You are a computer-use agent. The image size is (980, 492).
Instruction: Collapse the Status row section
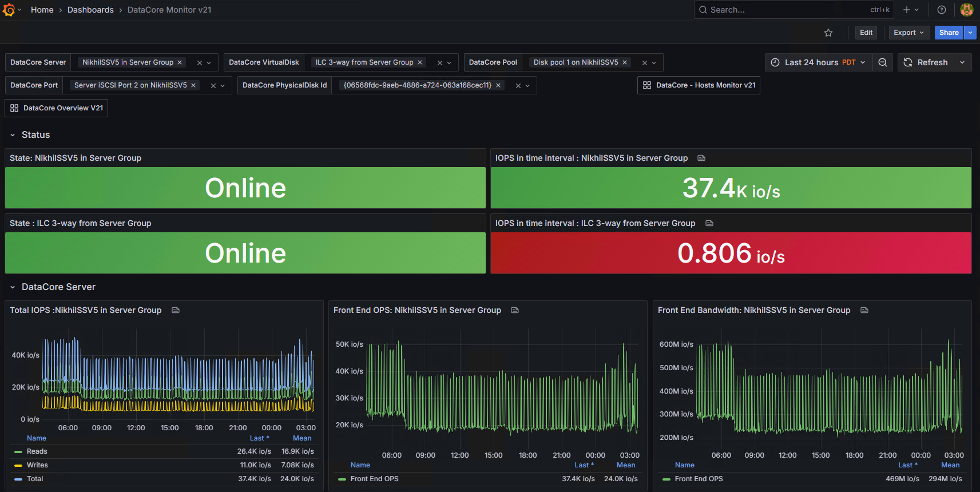13,135
